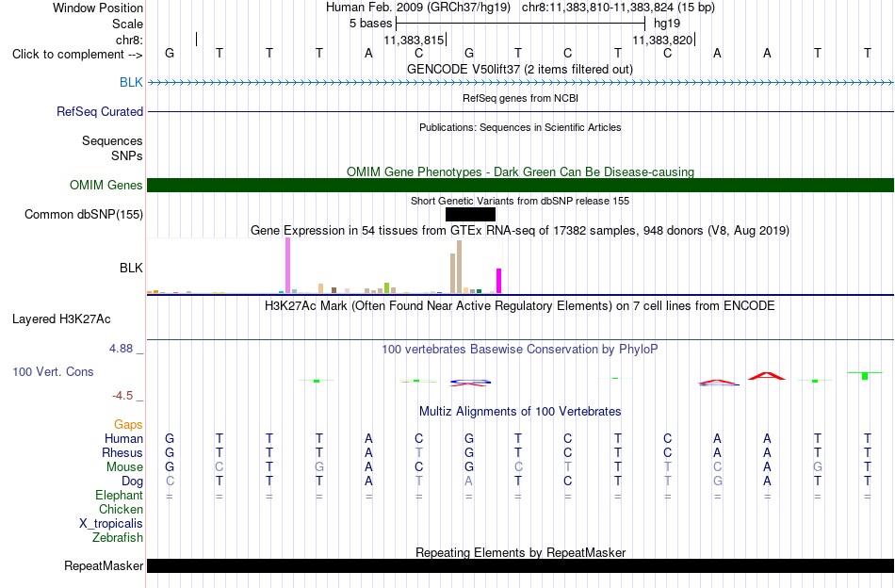The height and width of the screenshot is (588, 895).
Task: Click the OMIM Gene Phenotypes green title
Action: click(520, 171)
